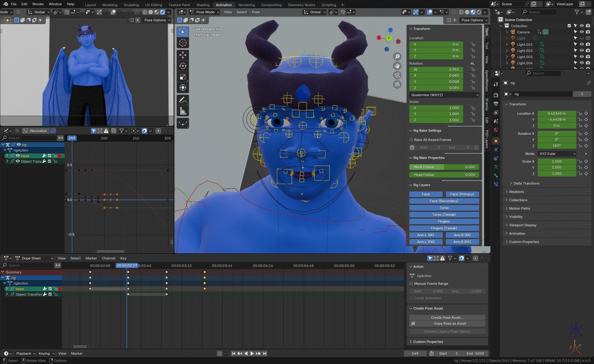Click the zoom magnifier viewport gizmo
The width and height of the screenshot is (594, 364).
[397, 56]
